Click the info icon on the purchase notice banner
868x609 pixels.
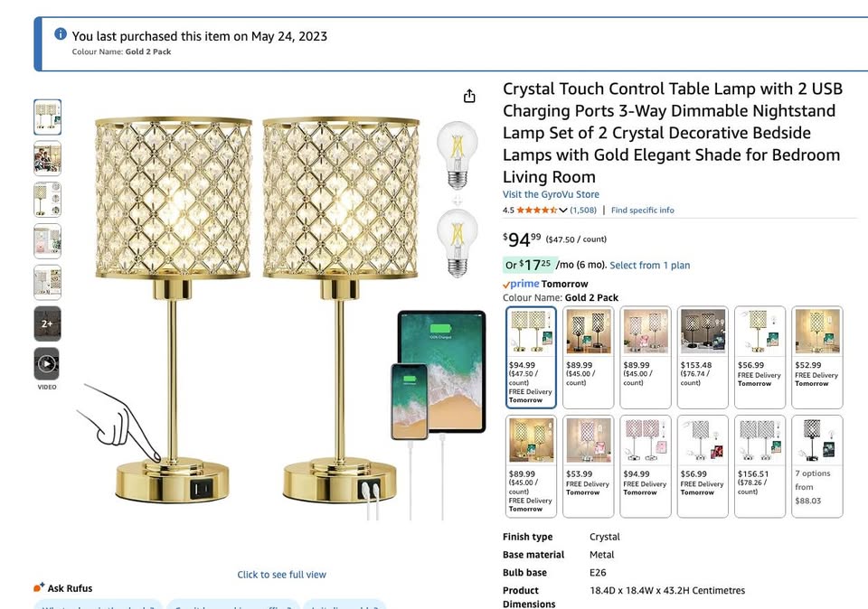[x=61, y=33]
